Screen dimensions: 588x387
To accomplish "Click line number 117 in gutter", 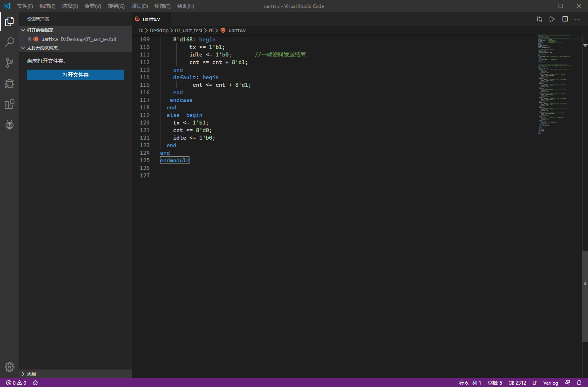I will (145, 100).
